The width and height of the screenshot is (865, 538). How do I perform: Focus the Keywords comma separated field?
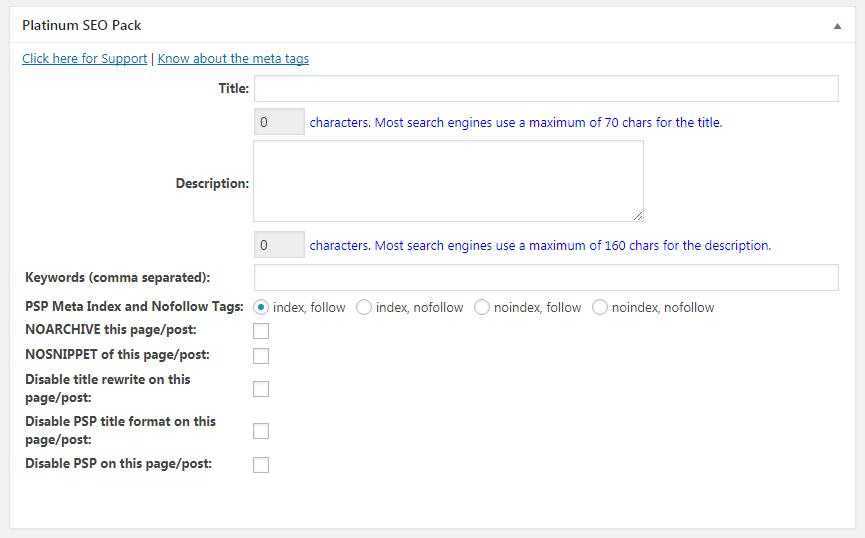point(545,277)
